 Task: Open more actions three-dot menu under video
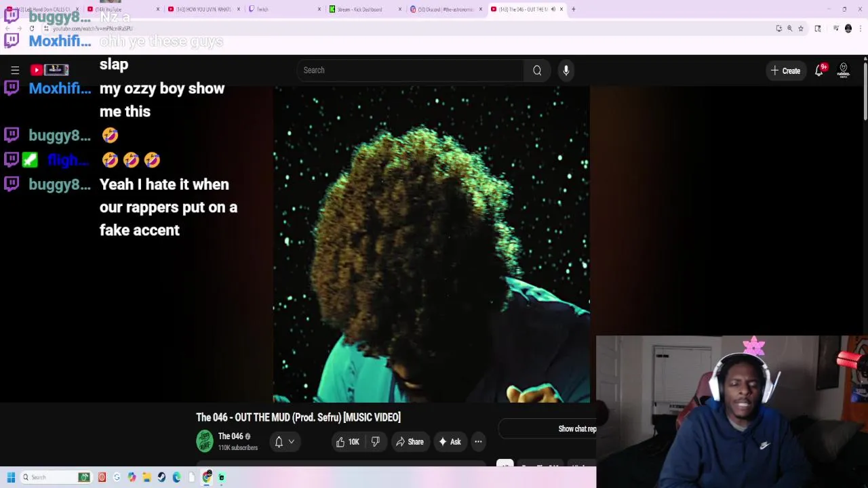click(478, 442)
